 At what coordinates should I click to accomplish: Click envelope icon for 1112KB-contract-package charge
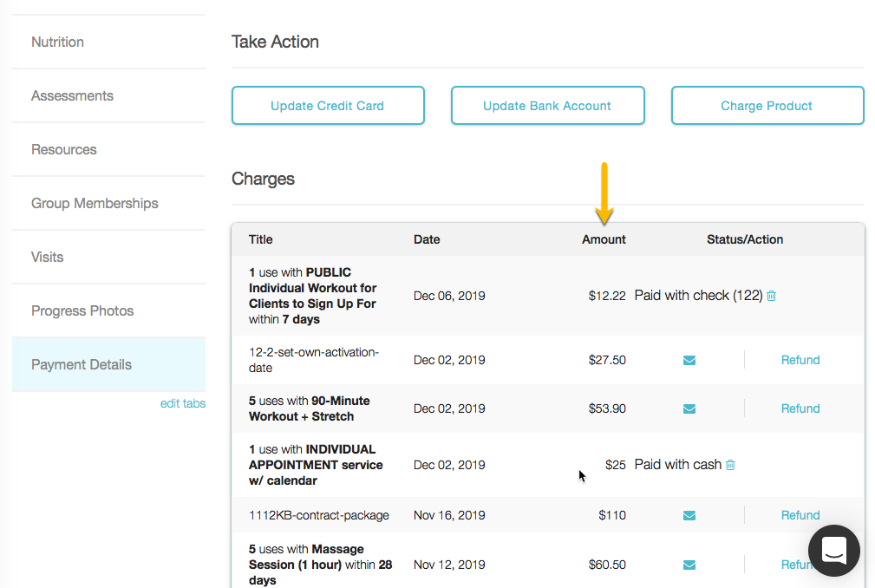(689, 515)
